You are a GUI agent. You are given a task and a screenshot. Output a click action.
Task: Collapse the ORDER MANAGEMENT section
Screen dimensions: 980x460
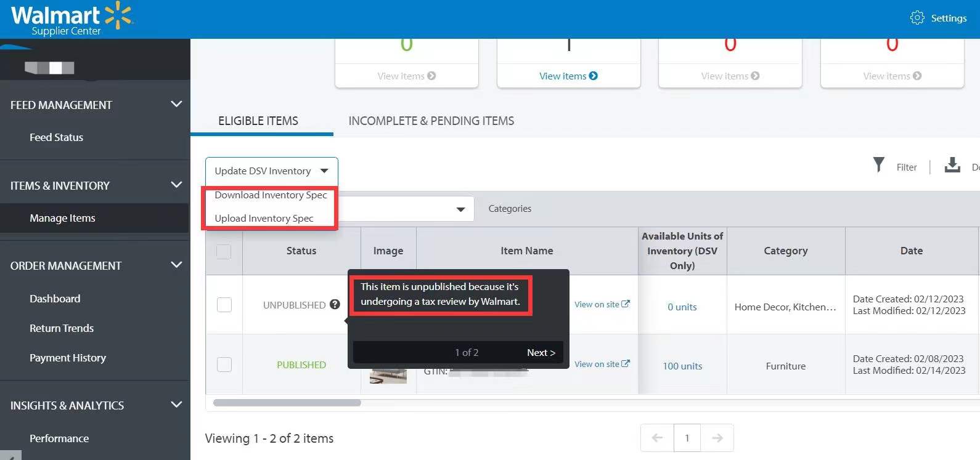(176, 265)
